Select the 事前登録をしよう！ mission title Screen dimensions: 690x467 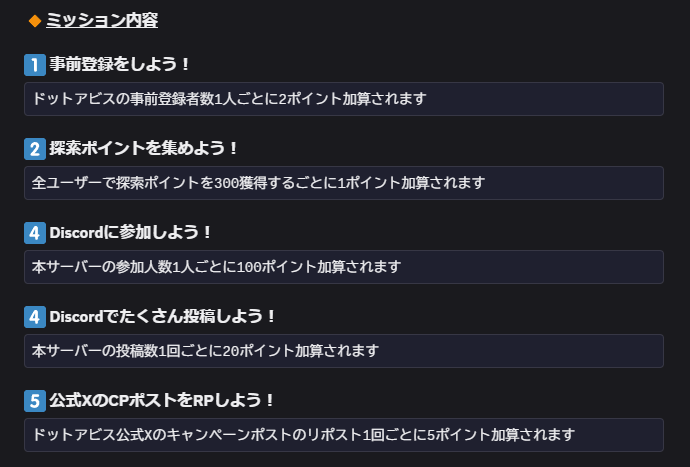(120, 65)
